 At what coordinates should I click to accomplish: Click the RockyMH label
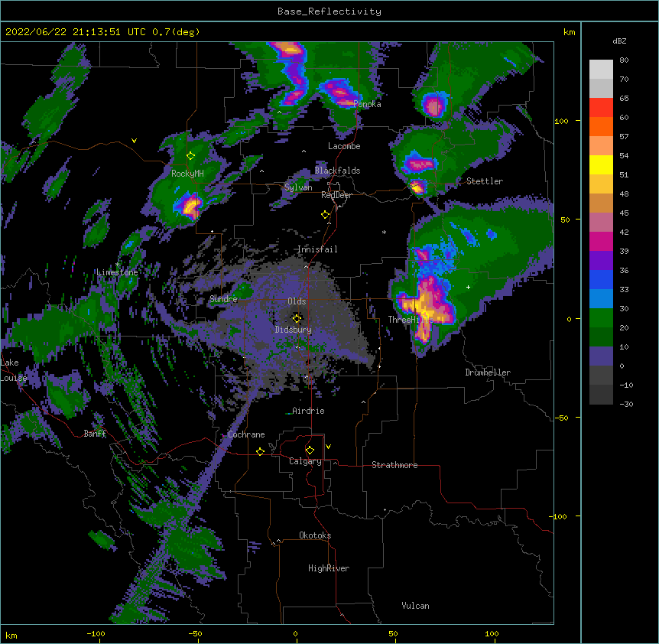[x=187, y=174]
